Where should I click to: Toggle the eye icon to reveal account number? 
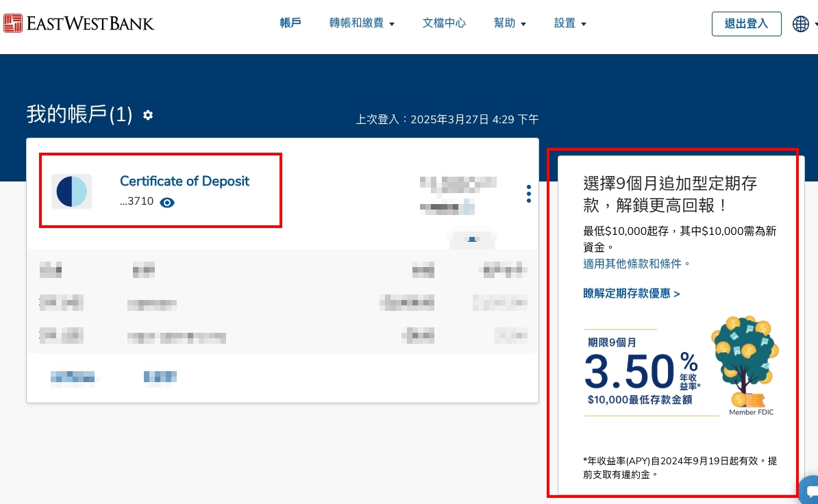pyautogui.click(x=167, y=203)
